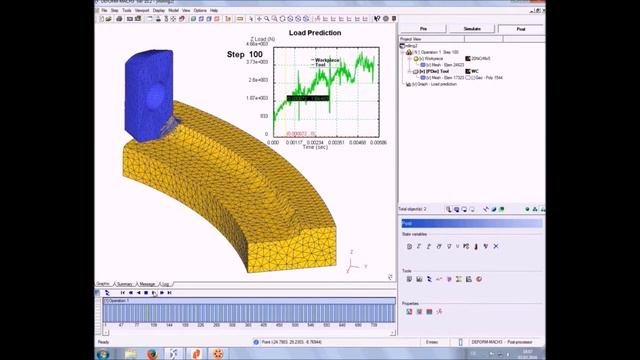This screenshot has height=360, width=640.
Task: Open the Windows Start menu
Action: (103, 354)
